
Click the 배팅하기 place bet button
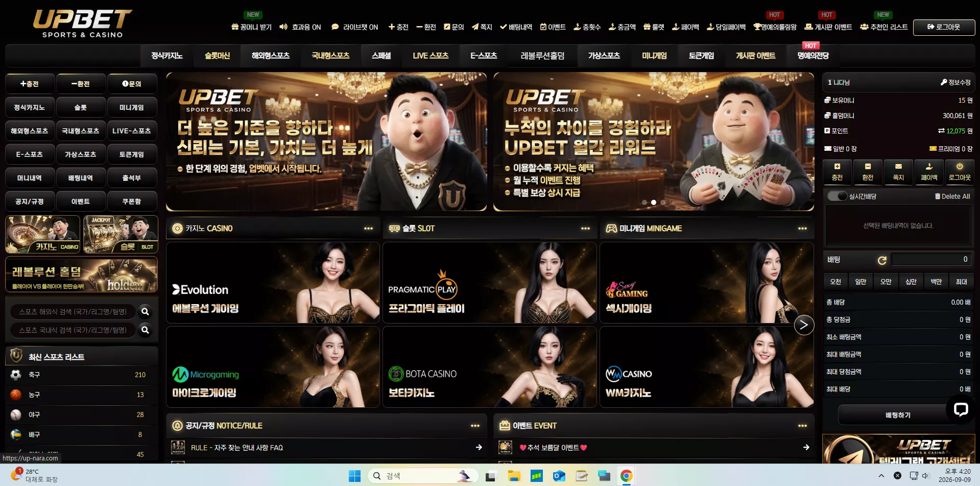[898, 415]
